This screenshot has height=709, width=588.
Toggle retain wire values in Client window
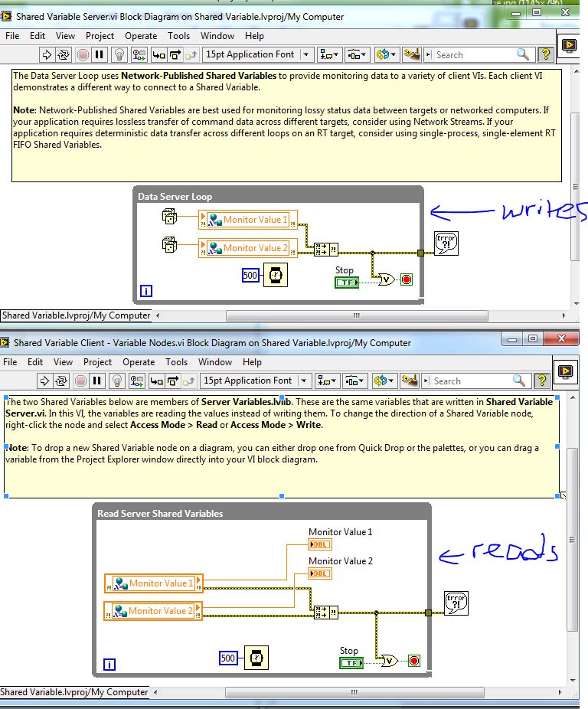click(x=136, y=381)
